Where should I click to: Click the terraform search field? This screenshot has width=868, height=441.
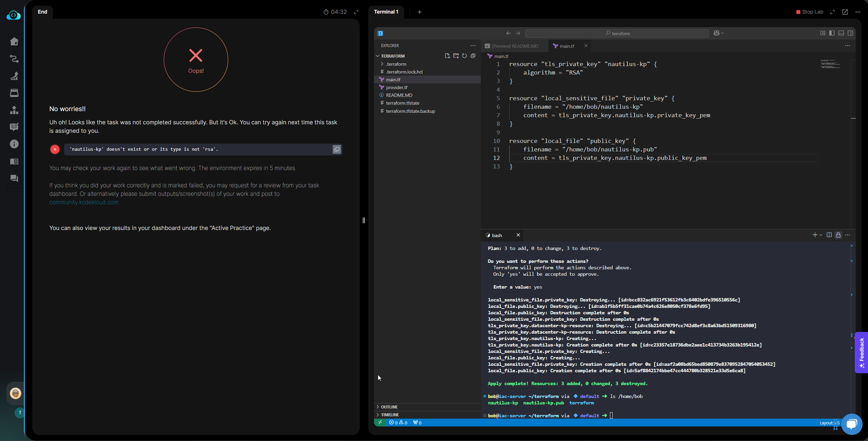tap(617, 33)
